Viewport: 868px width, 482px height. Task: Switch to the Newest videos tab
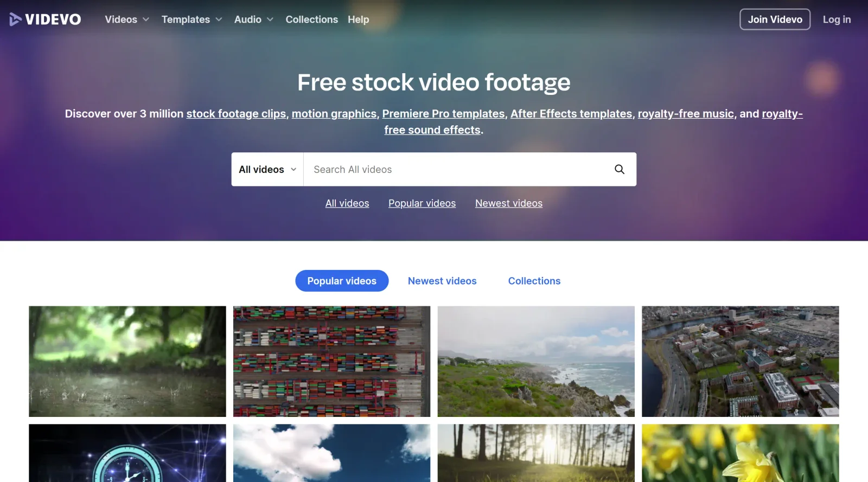coord(442,281)
